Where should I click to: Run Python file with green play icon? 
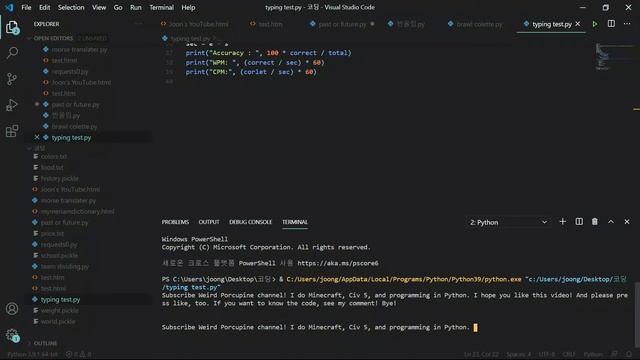(595, 24)
